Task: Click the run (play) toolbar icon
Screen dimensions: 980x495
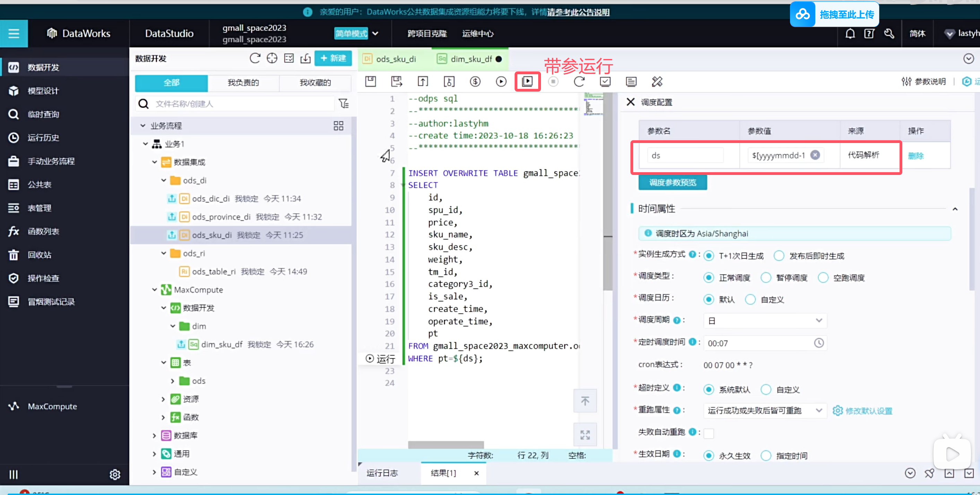Action: 501,82
